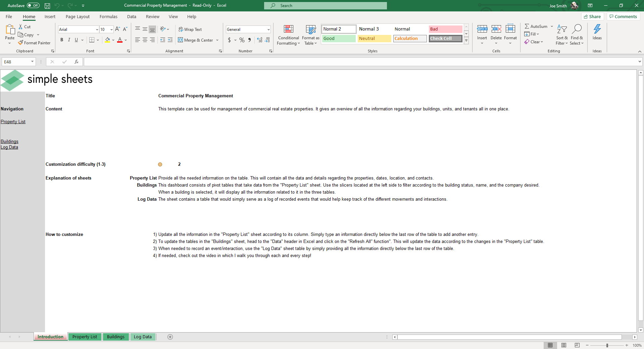
Task: Toggle AutoSave off switch
Action: click(x=33, y=5)
